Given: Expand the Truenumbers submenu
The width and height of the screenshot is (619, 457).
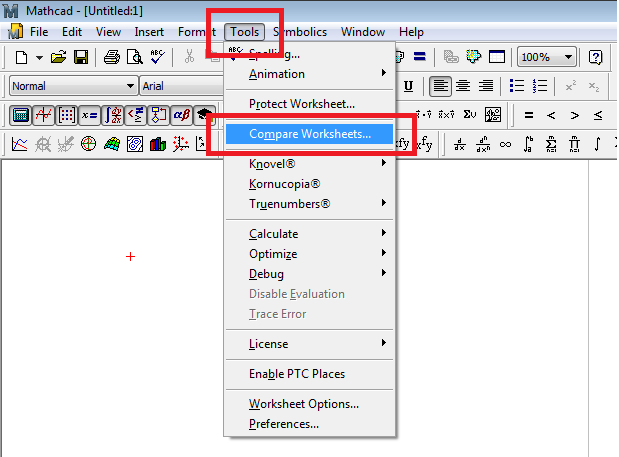Looking at the screenshot, I should (x=310, y=204).
